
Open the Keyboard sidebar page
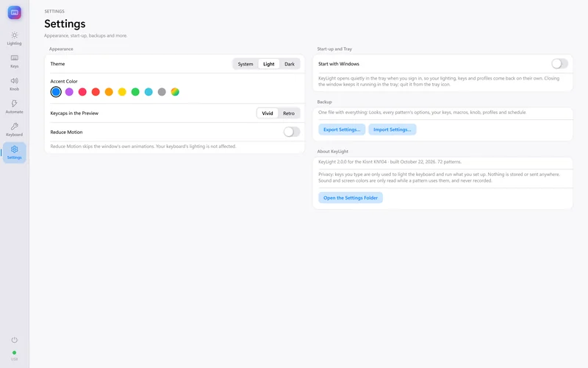tap(14, 130)
